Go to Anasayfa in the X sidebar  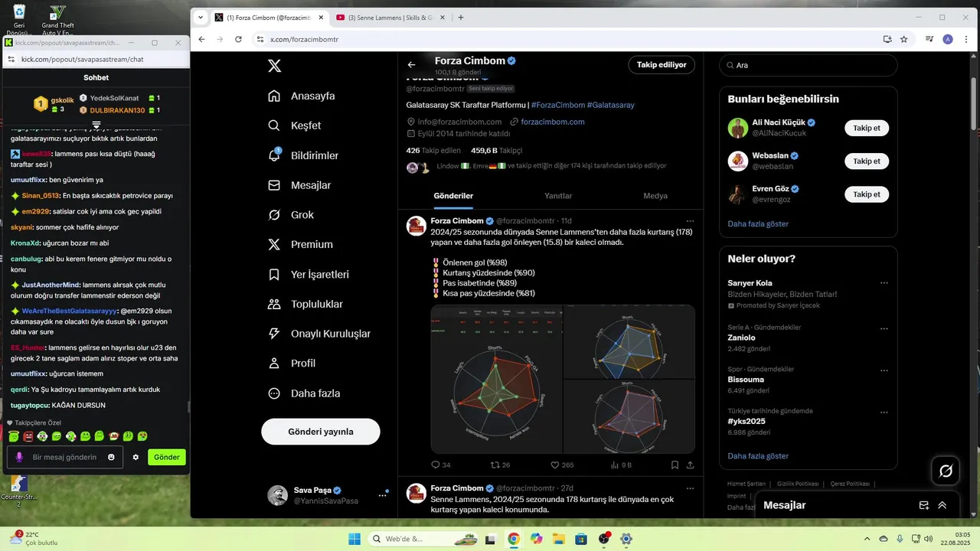pyautogui.click(x=301, y=96)
